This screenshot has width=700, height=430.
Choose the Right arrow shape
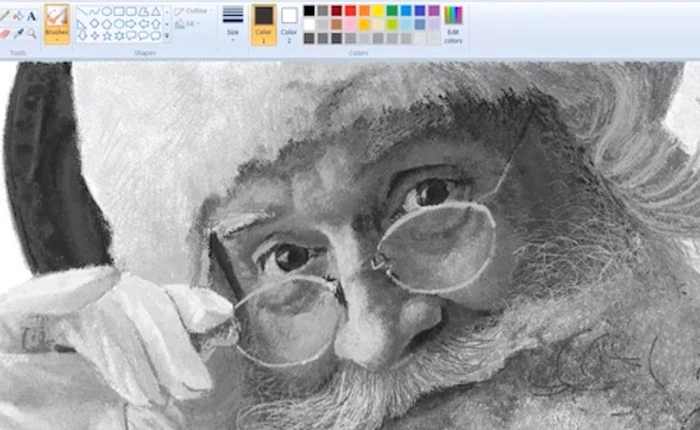(x=131, y=24)
